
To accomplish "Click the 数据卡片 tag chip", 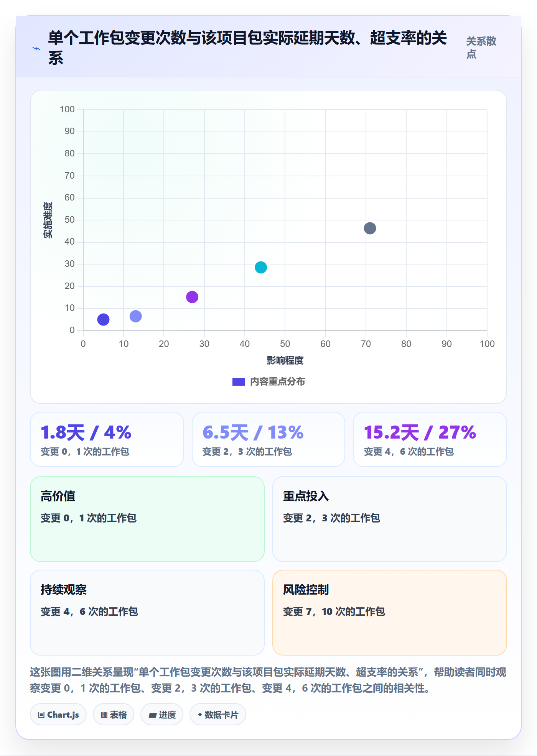I will pos(218,715).
